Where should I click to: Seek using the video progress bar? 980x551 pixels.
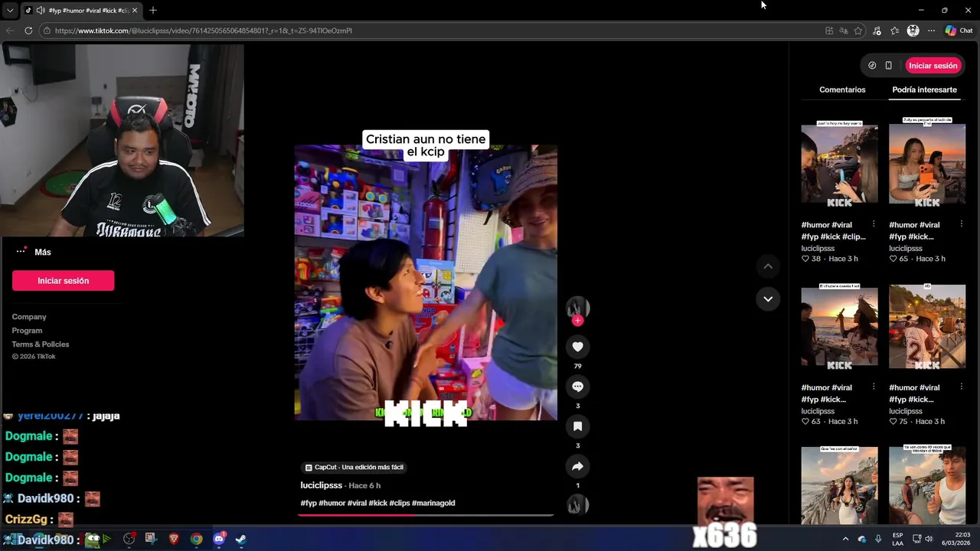426,515
